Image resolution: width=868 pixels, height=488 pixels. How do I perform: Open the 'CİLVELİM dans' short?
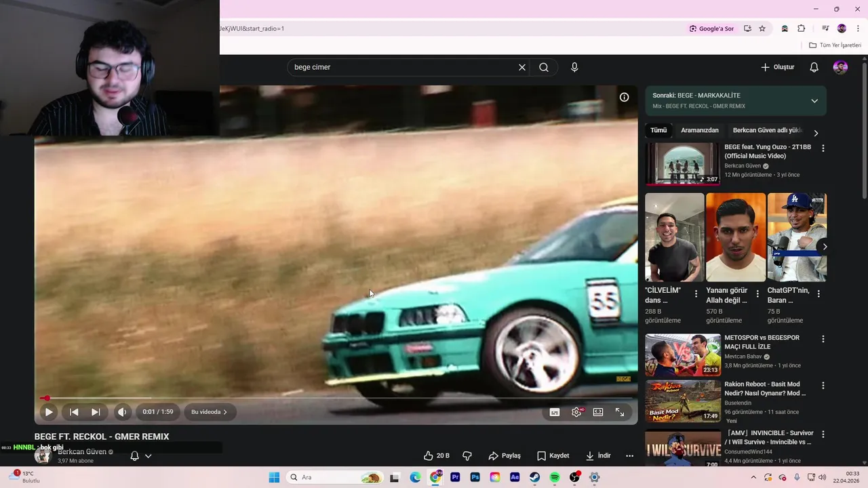(x=675, y=237)
